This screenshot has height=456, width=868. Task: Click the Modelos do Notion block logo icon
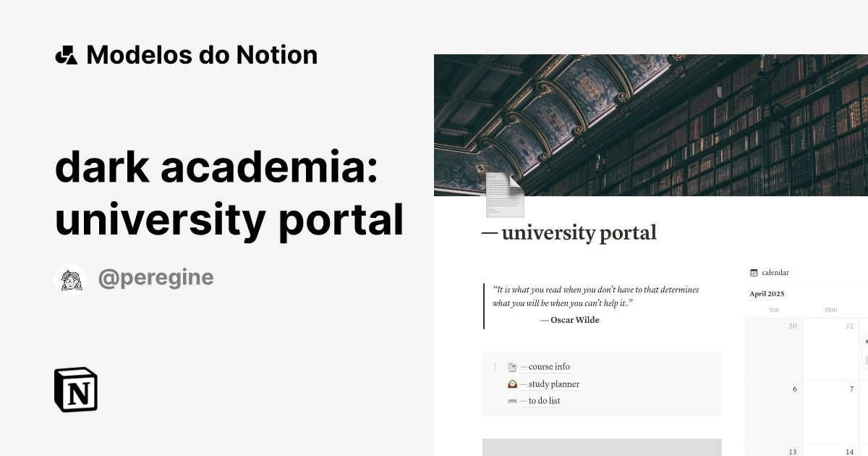pyautogui.click(x=67, y=54)
